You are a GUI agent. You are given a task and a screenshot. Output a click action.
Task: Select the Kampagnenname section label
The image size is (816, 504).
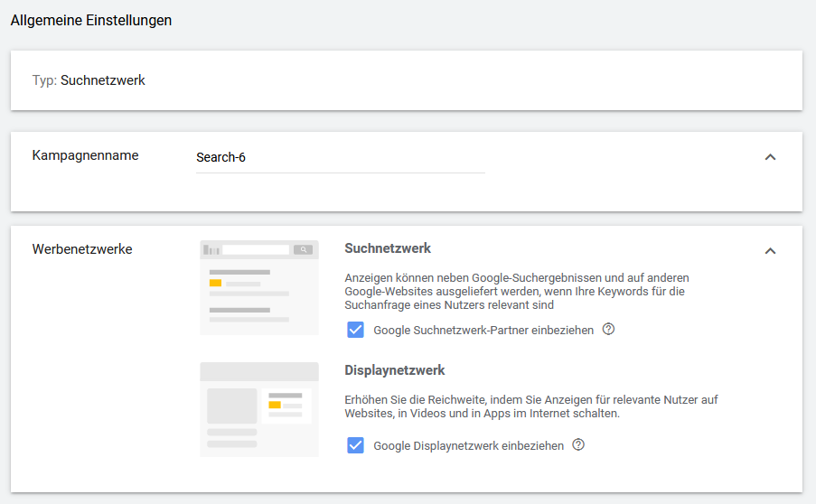[85, 155]
